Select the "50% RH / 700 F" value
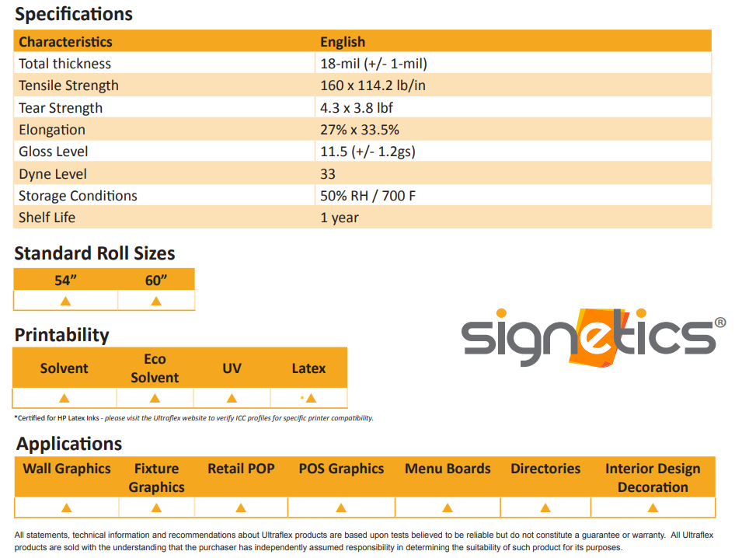Viewport: 756px width, 558px height. pos(368,196)
